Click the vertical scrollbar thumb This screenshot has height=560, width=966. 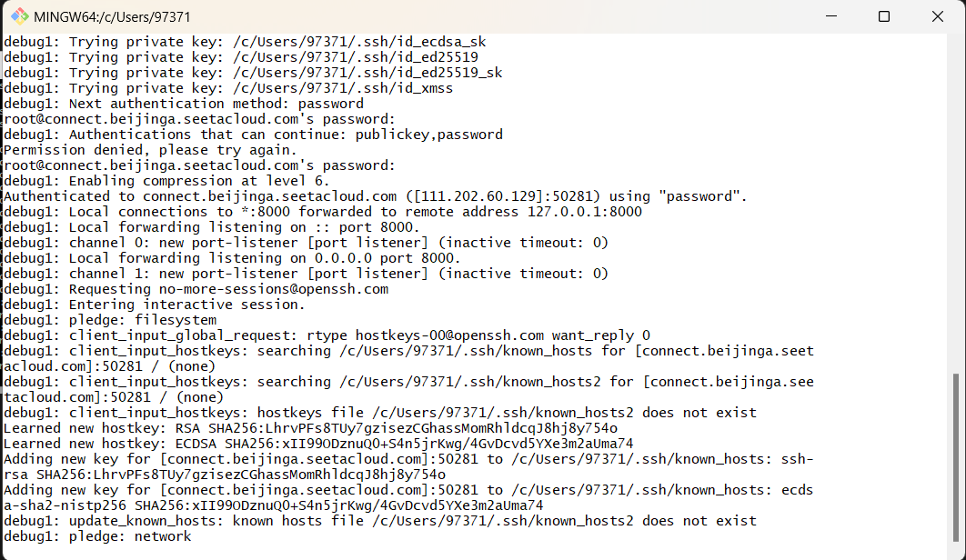[x=956, y=458]
